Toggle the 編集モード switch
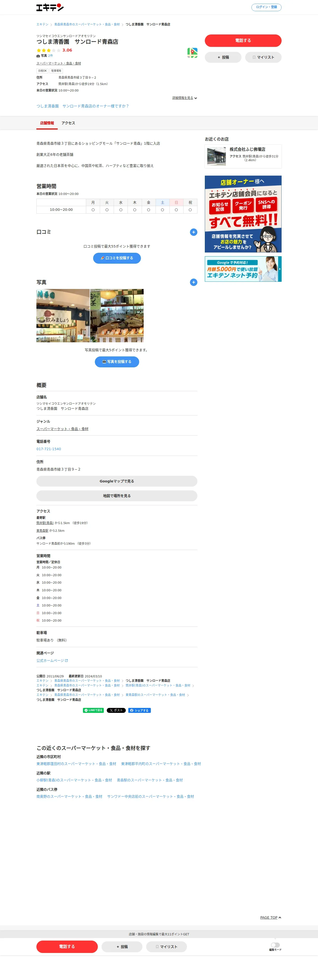 pyautogui.click(x=275, y=945)
